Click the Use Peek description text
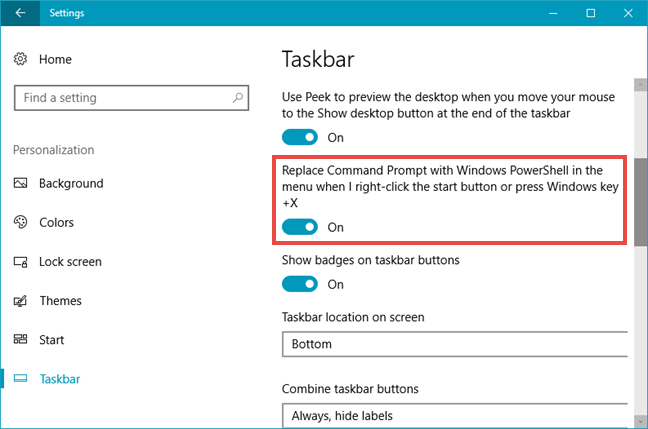This screenshot has height=429, width=648. [448, 105]
